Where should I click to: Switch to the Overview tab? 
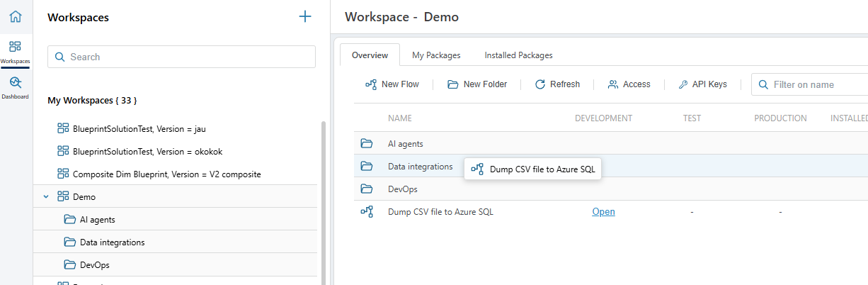[370, 55]
